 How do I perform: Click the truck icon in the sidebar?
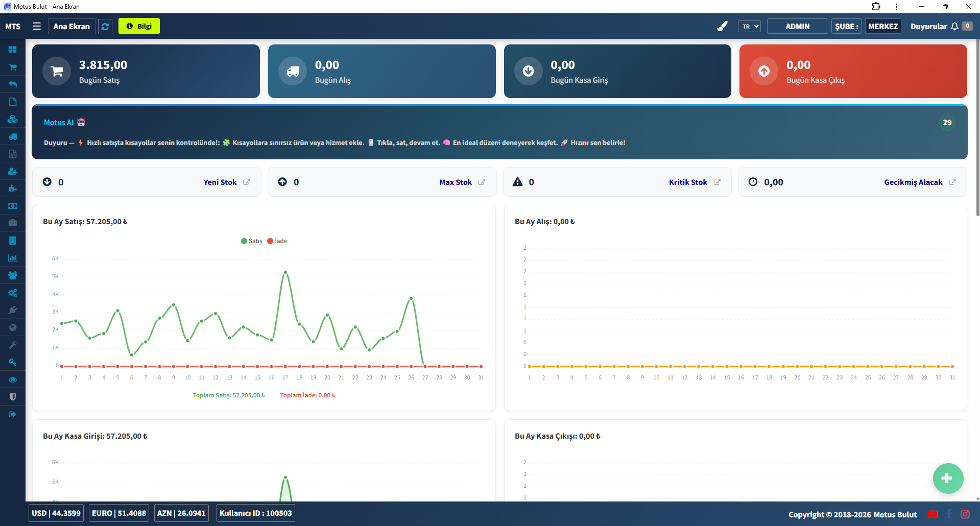pyautogui.click(x=13, y=136)
